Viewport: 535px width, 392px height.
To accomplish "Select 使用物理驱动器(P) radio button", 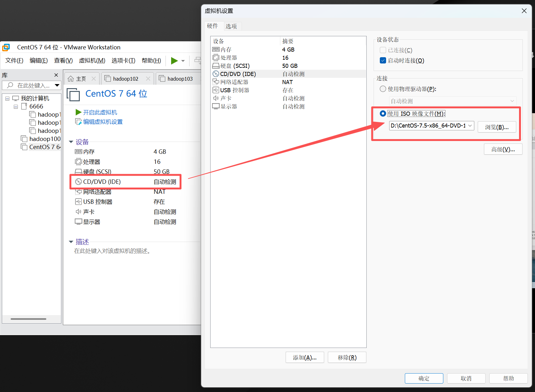I will 383,89.
